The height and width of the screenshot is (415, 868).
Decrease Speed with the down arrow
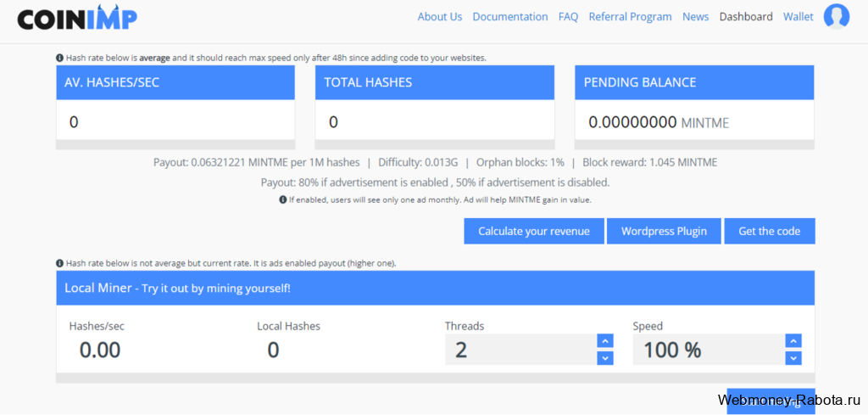pos(793,358)
